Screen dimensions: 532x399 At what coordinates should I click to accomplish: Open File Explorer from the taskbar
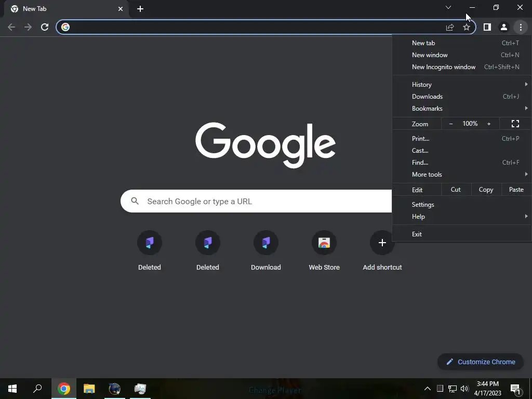click(89, 389)
